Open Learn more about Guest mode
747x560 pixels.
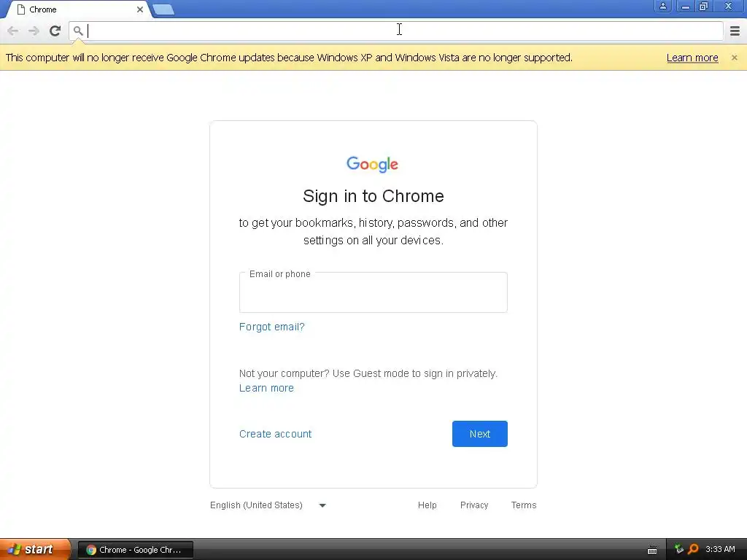click(266, 388)
